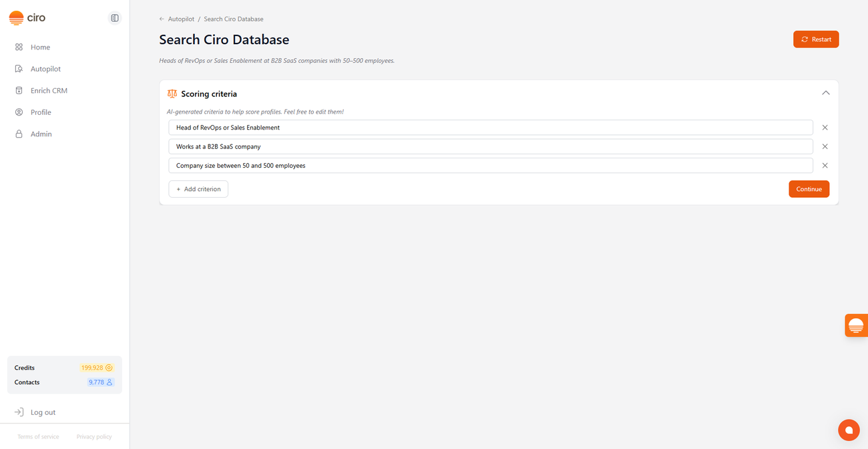Screen dimensions: 868x449
Task: Remove the Head of RevOps criterion
Action: tap(825, 128)
